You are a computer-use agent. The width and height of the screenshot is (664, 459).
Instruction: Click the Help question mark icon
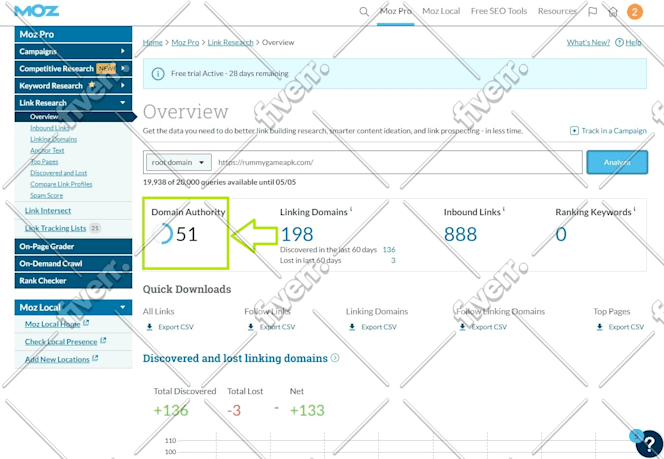click(619, 42)
